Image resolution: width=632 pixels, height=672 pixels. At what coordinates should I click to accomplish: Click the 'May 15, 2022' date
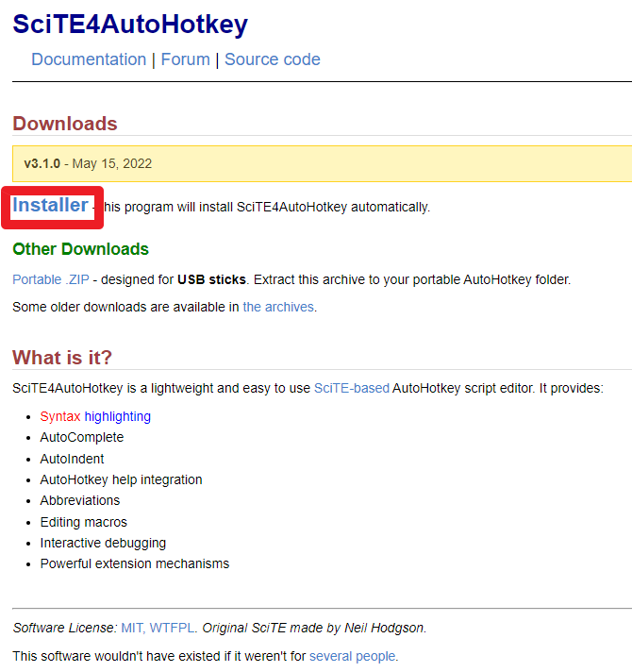112,163
